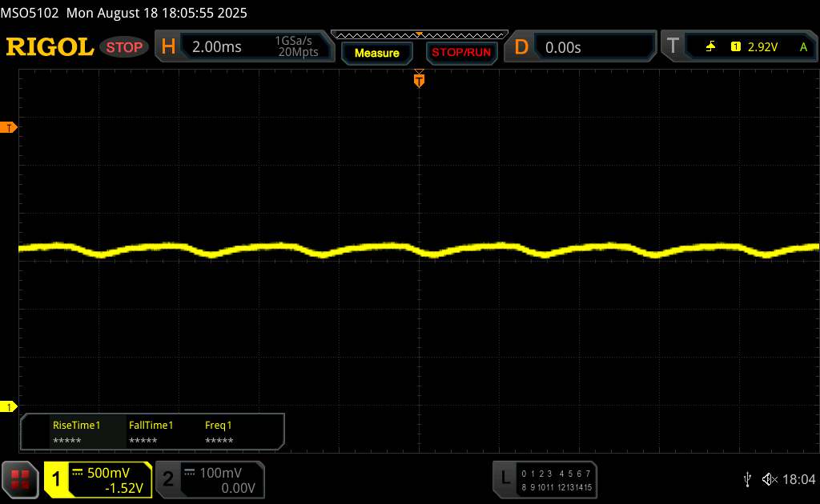Click the channel 1 ground reference marker
This screenshot has width=820, height=504.
[9, 407]
